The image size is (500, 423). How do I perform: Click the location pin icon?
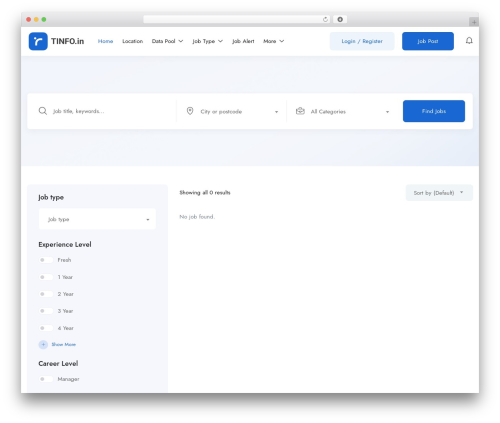tap(190, 111)
